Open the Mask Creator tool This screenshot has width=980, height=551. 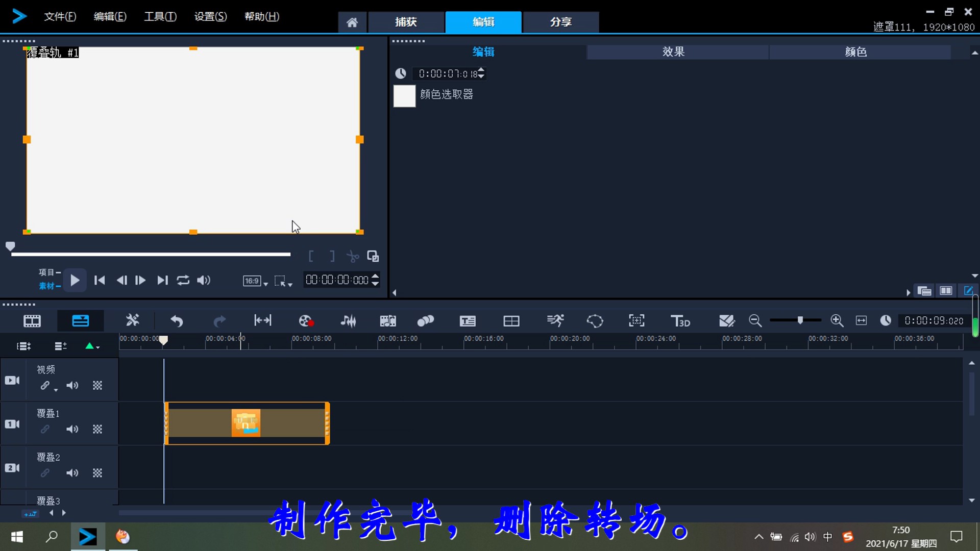[595, 321]
